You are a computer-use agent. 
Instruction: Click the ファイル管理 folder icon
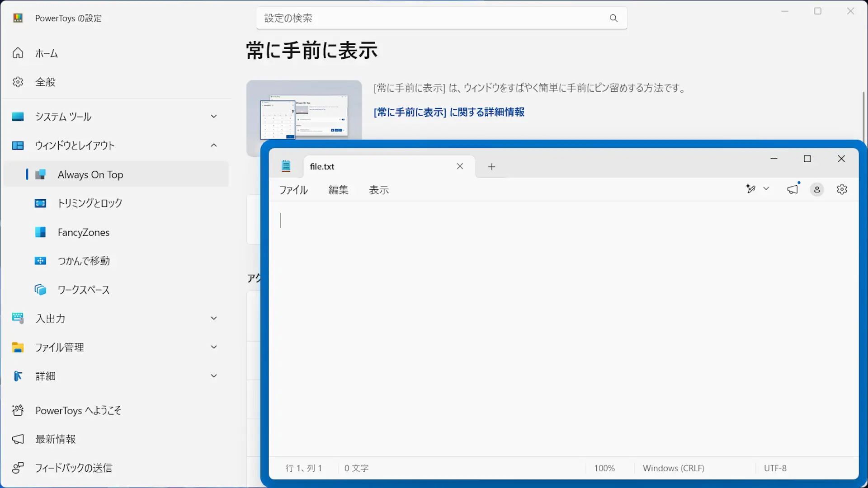pyautogui.click(x=18, y=347)
